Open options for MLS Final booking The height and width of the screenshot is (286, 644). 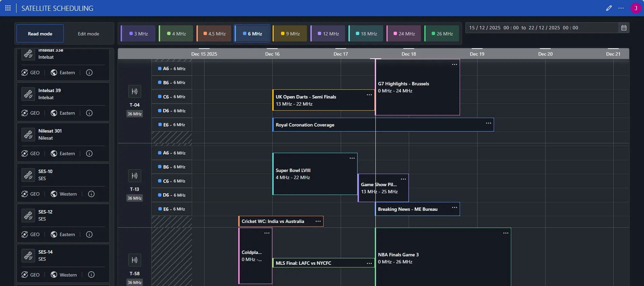(369, 263)
